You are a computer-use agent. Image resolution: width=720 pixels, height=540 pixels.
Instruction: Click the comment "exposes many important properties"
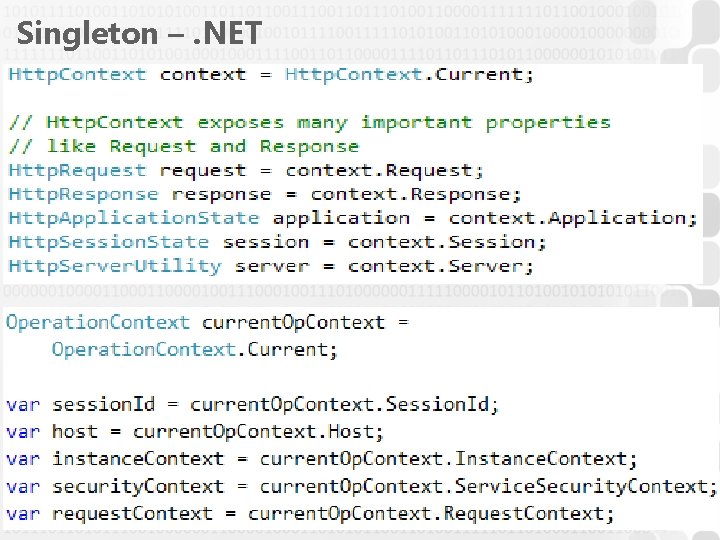point(403,122)
